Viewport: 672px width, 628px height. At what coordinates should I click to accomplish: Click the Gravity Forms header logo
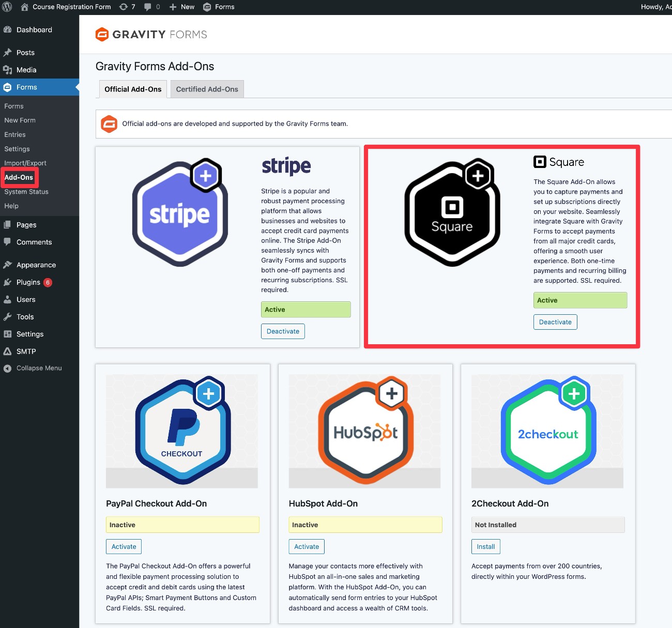click(x=151, y=35)
